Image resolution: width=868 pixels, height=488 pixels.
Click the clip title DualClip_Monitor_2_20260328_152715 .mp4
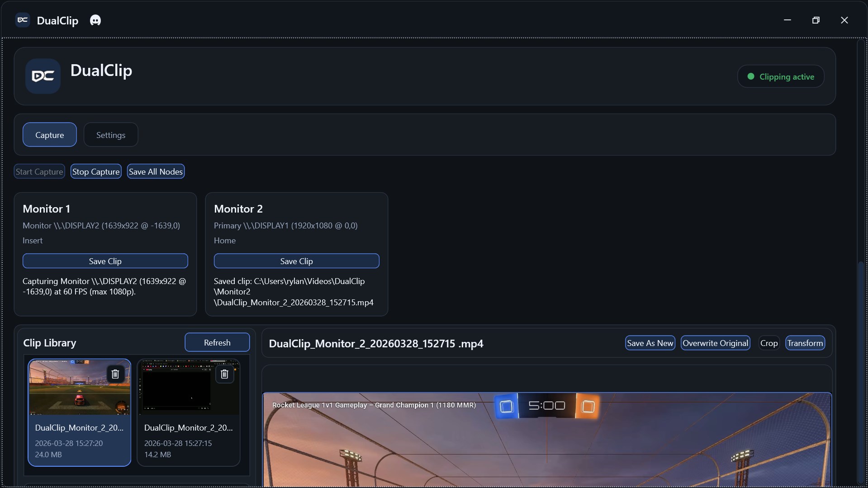coord(376,343)
